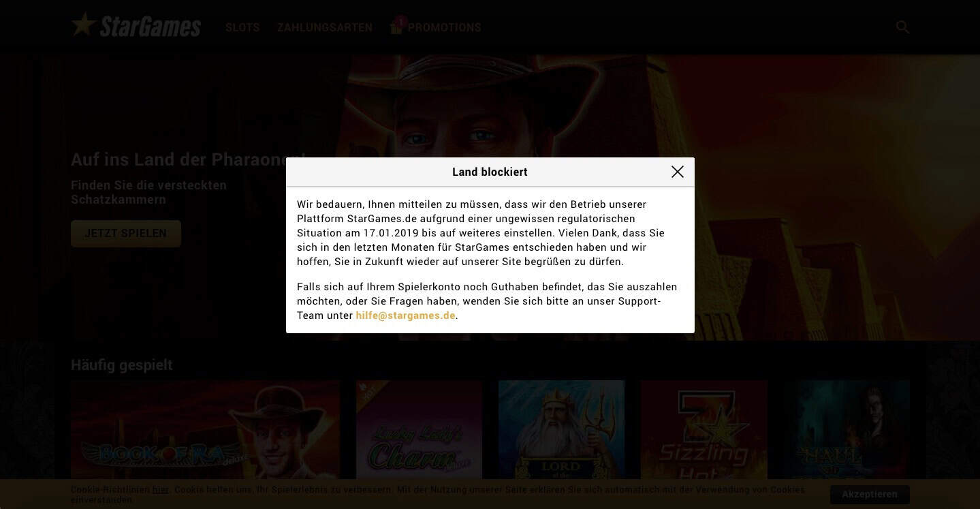Image resolution: width=980 pixels, height=509 pixels.
Task: Click the Jetzt Spielen button
Action: click(126, 233)
